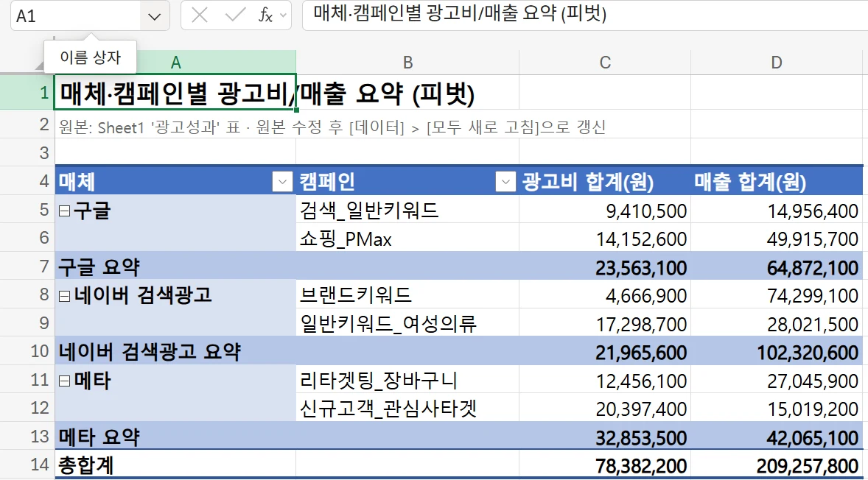Collapse the 구글 group
The image size is (868, 480).
(65, 211)
